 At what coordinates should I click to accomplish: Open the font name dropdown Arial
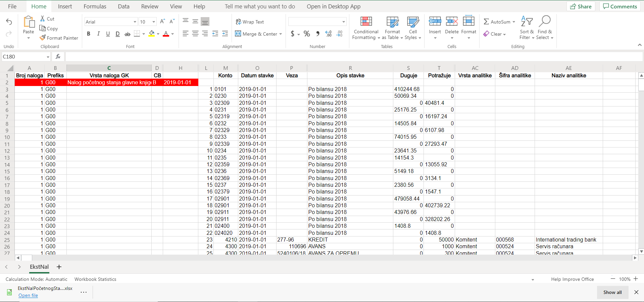coord(135,22)
